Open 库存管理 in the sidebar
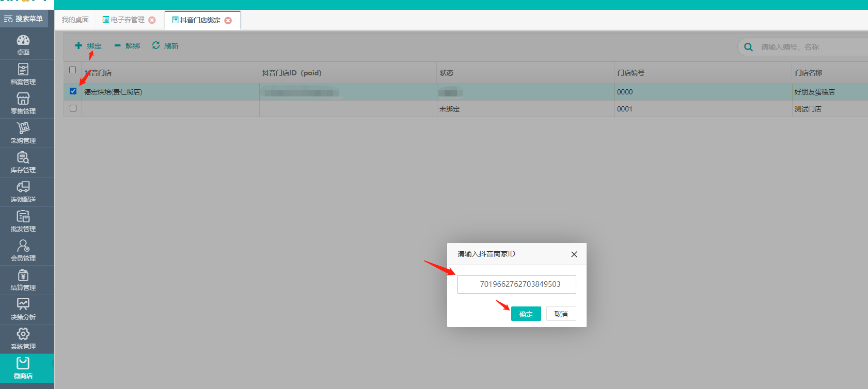 (x=23, y=163)
